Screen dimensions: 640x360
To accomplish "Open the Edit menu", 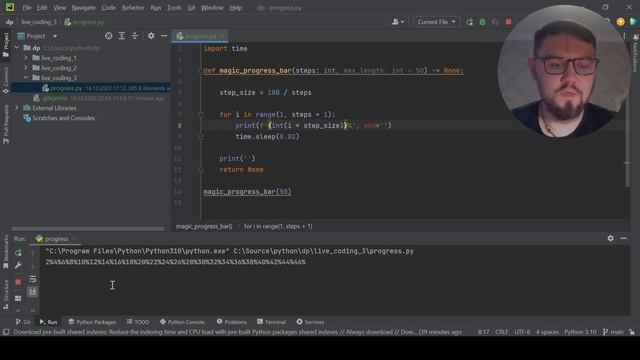I will (42, 8).
